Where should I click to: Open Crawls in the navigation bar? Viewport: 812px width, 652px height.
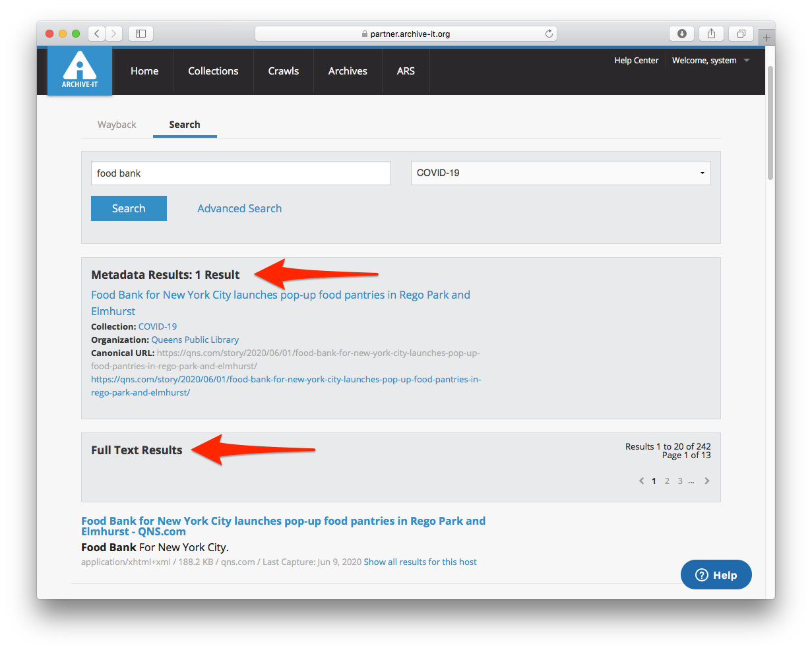pos(284,71)
